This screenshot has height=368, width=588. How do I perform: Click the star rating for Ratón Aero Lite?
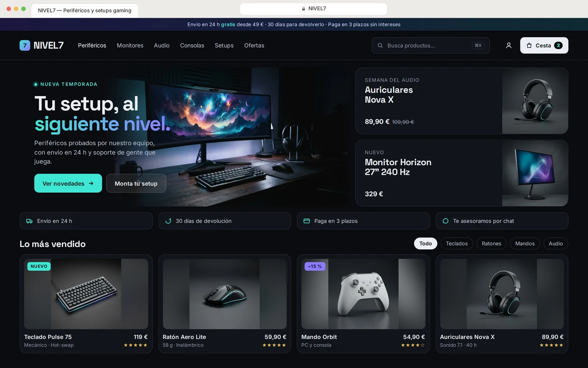pyautogui.click(x=274, y=345)
